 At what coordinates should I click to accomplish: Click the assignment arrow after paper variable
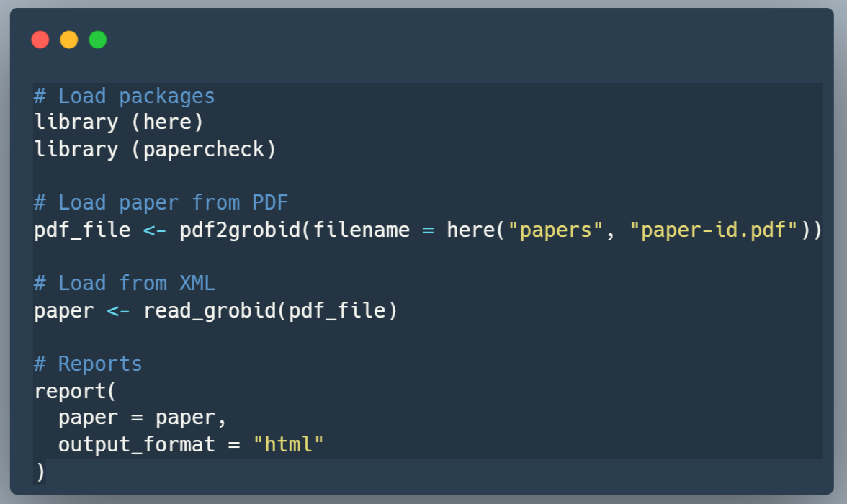(x=119, y=311)
